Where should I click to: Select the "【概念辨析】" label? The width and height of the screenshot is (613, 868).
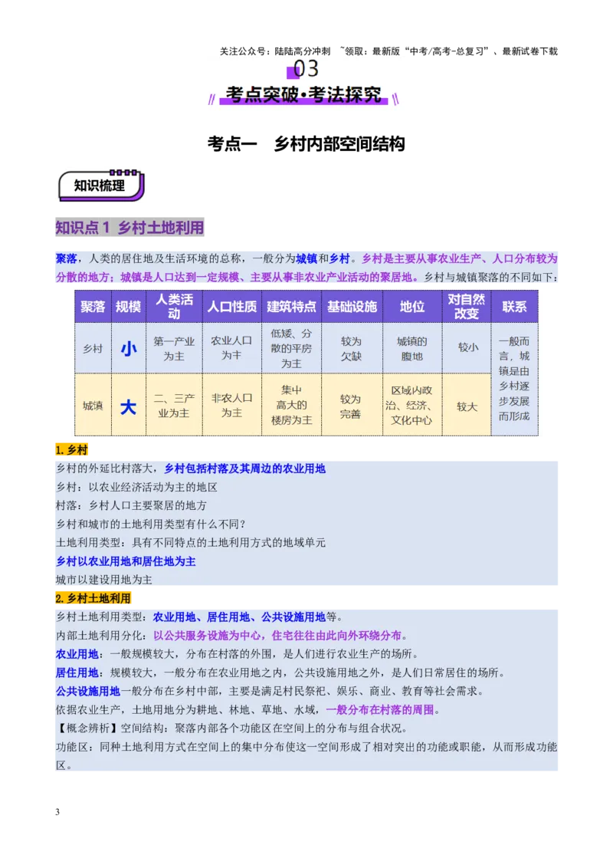tap(88, 728)
